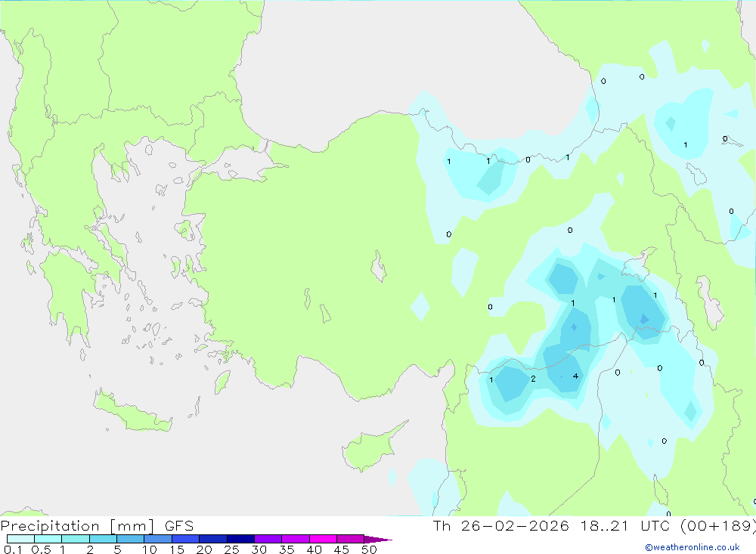Click the legend label '15'
756x554 pixels.
(177, 549)
